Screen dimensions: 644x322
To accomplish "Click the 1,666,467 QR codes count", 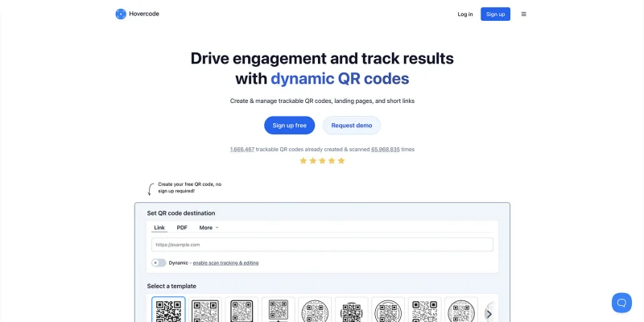I will [x=242, y=149].
